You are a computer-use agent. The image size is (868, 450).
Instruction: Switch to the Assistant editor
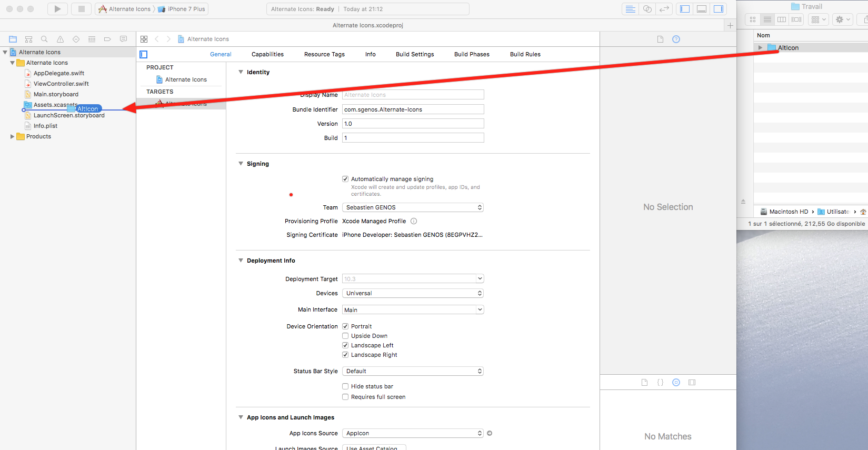click(647, 9)
